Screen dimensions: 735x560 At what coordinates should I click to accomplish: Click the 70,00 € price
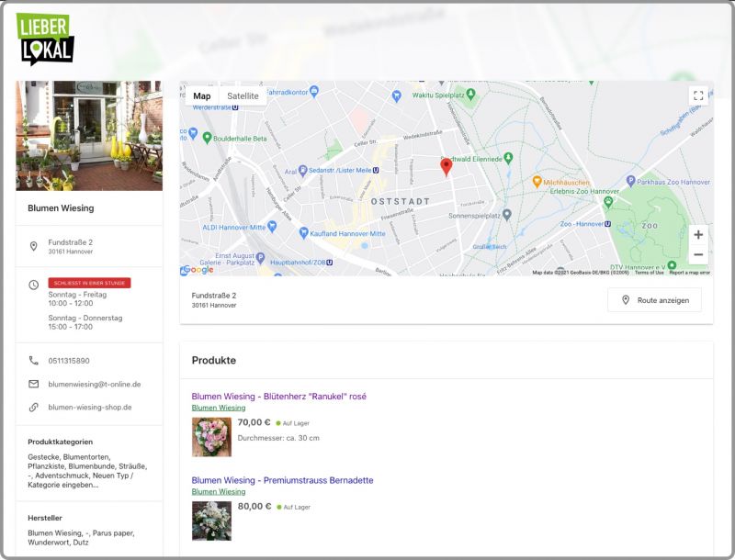pos(254,422)
